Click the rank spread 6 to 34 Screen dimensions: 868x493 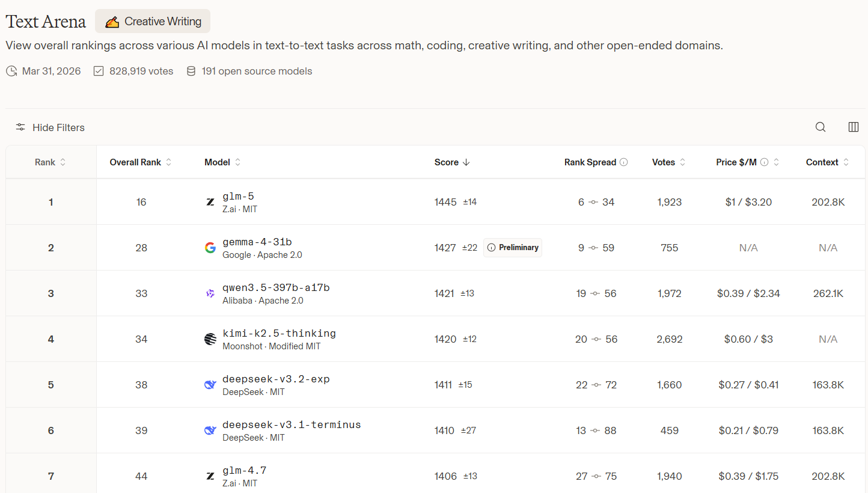[x=596, y=202]
